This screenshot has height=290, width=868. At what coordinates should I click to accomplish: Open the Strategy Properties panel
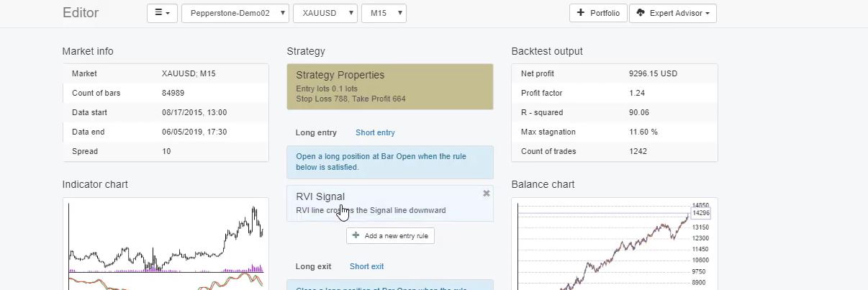click(x=389, y=86)
